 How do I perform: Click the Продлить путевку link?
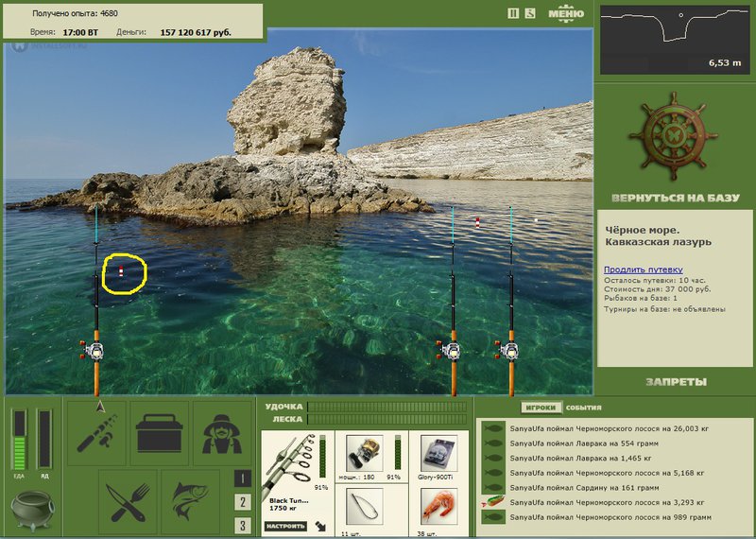[644, 269]
